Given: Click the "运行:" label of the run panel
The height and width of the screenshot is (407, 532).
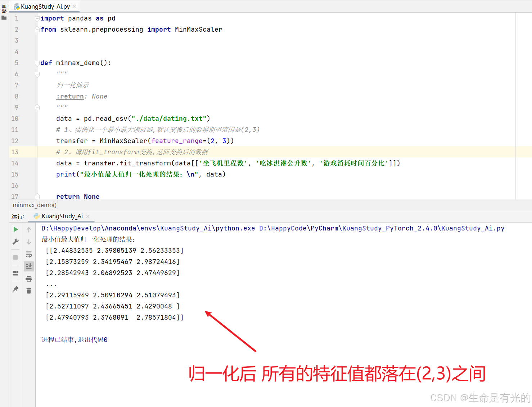Looking at the screenshot, I should point(18,216).
